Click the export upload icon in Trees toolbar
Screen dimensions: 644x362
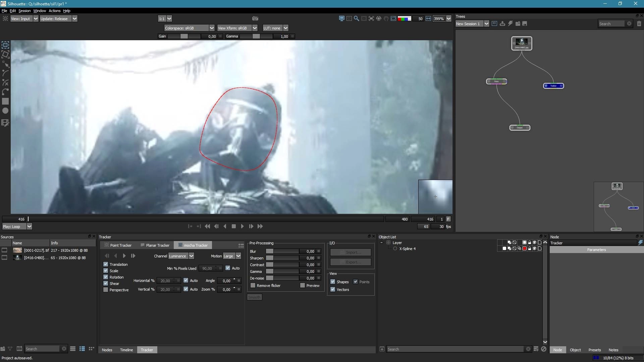pos(502,23)
